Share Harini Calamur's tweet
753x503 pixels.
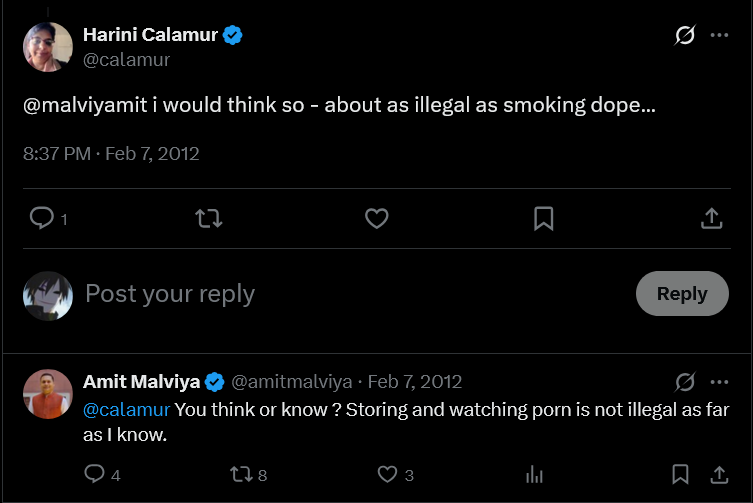point(711,218)
